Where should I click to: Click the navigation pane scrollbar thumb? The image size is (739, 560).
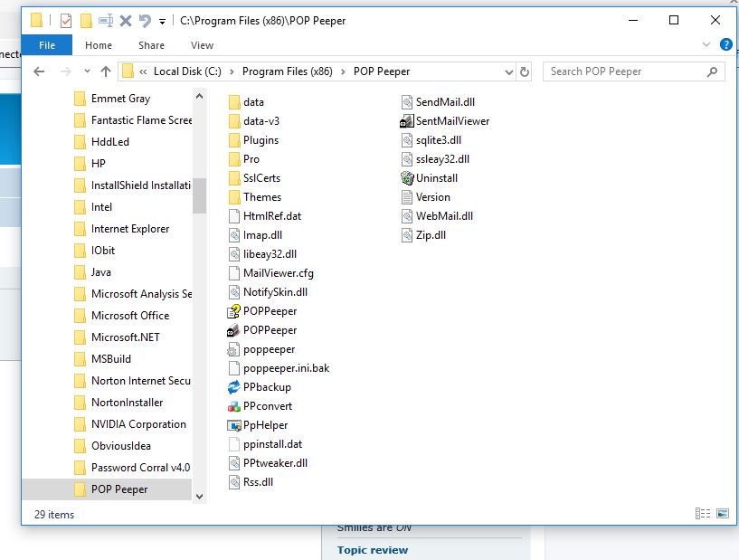point(199,195)
